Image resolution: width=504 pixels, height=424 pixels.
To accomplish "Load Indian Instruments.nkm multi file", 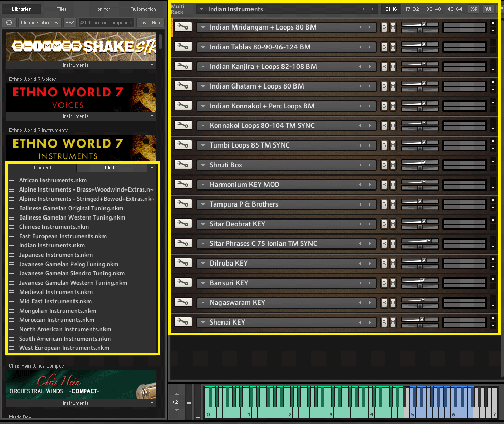I will point(52,245).
